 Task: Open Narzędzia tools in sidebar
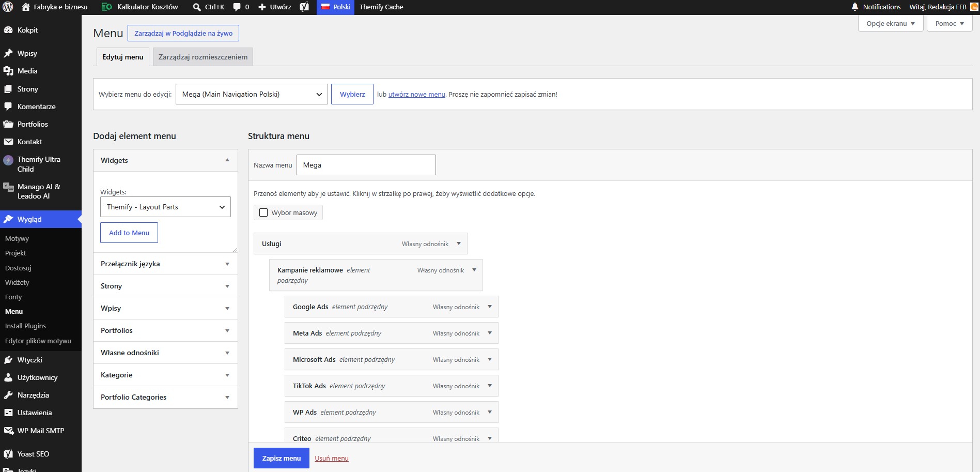tap(40, 395)
